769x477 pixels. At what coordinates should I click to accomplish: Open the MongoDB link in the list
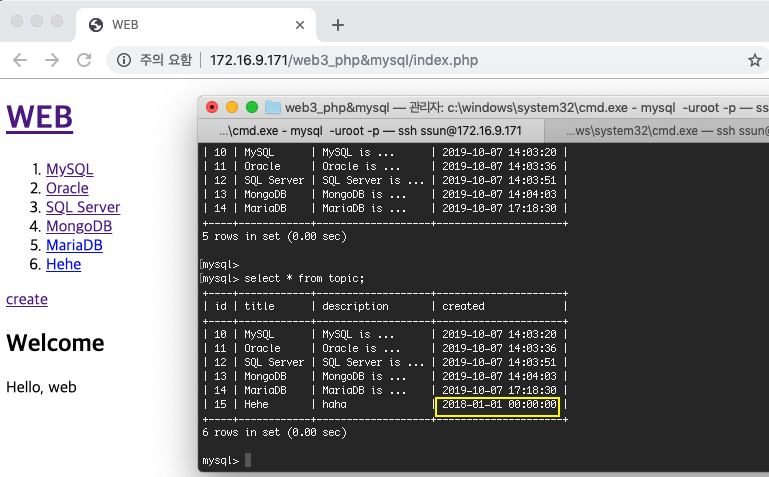[79, 226]
